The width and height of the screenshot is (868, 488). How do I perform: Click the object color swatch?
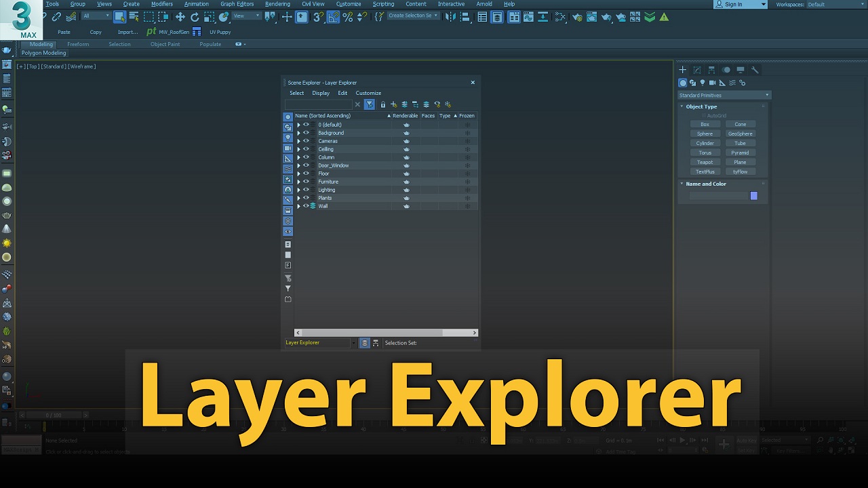(x=753, y=196)
